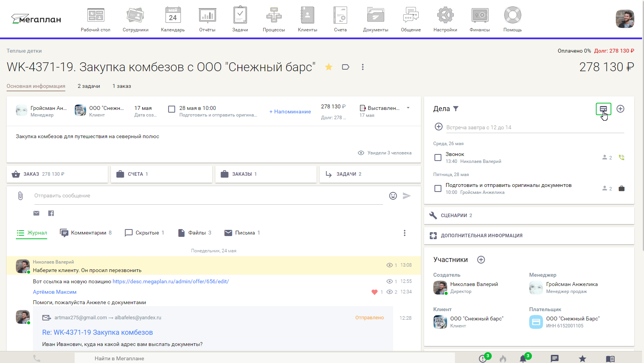Open the Дела filter funnel
Screen dimensions: 644x363
456,109
